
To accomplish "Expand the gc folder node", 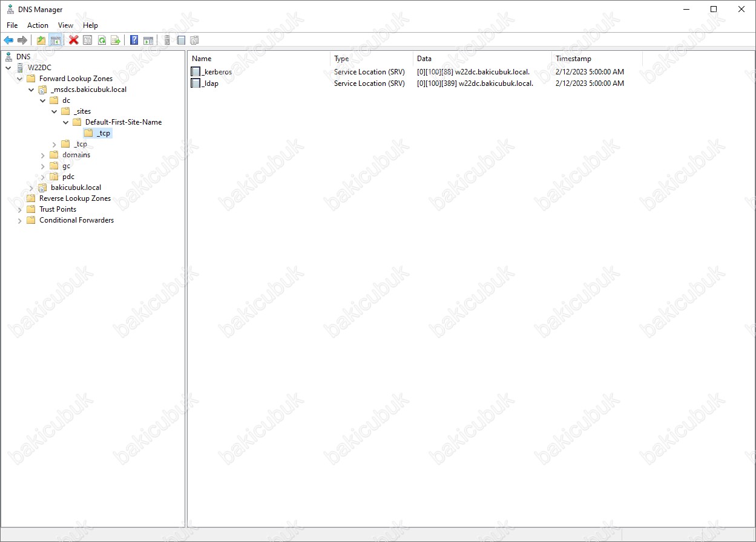I will coord(43,166).
